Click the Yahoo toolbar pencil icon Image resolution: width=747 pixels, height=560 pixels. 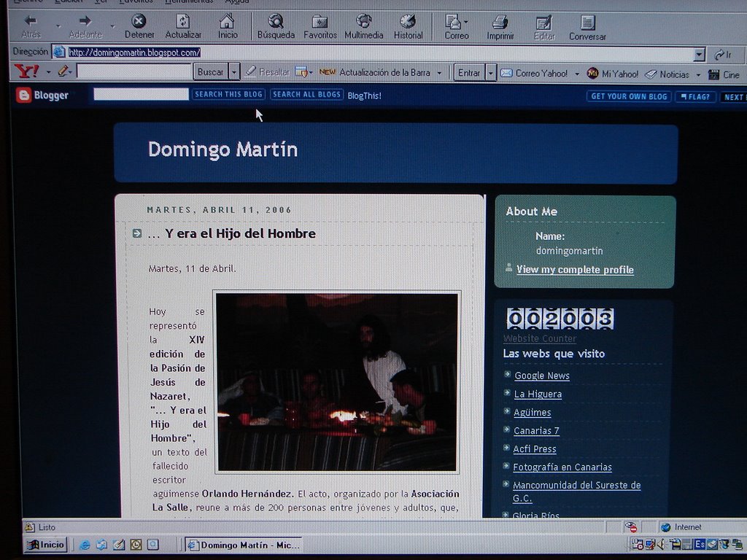pyautogui.click(x=63, y=71)
